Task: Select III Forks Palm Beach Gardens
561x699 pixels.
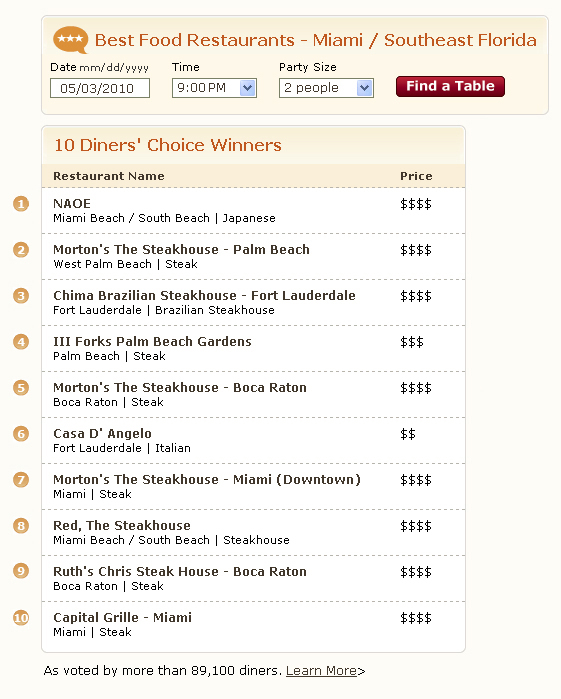Action: [x=152, y=341]
